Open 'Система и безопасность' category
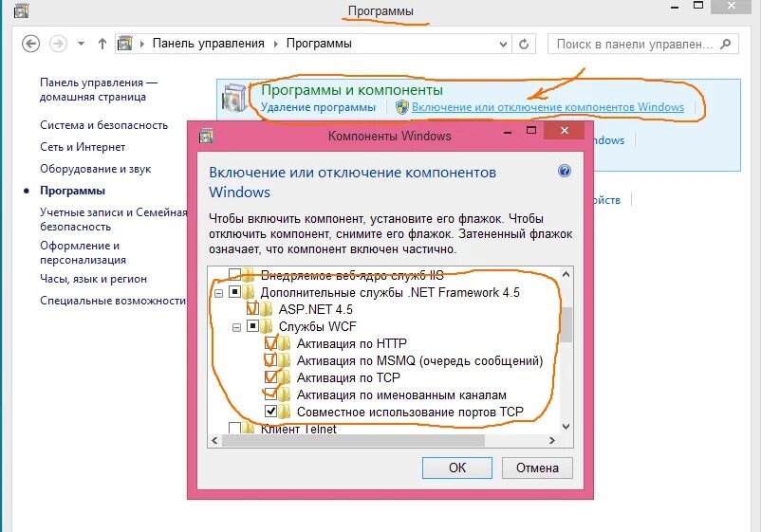 103,125
